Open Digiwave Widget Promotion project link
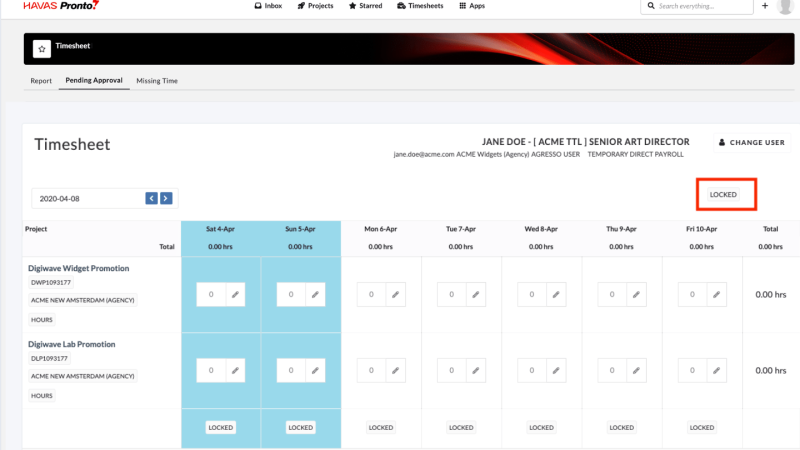 tap(79, 268)
